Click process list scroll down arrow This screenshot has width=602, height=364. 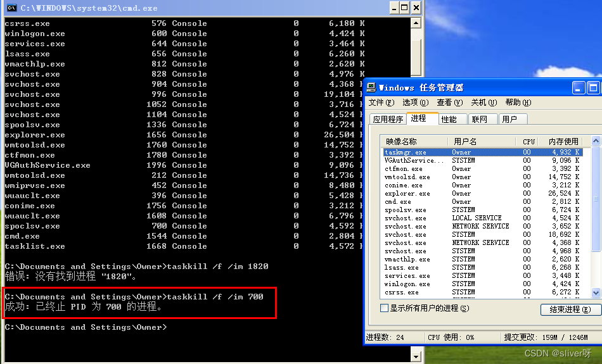coord(596,292)
